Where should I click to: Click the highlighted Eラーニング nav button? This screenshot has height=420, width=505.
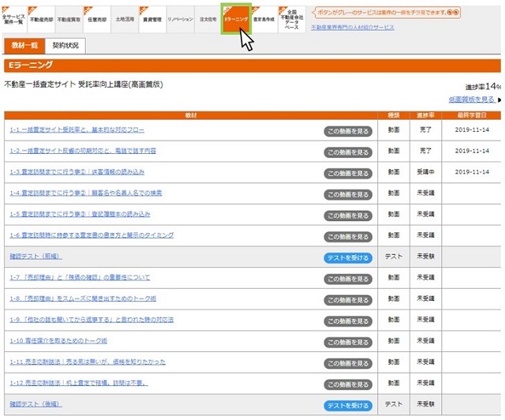coord(235,17)
